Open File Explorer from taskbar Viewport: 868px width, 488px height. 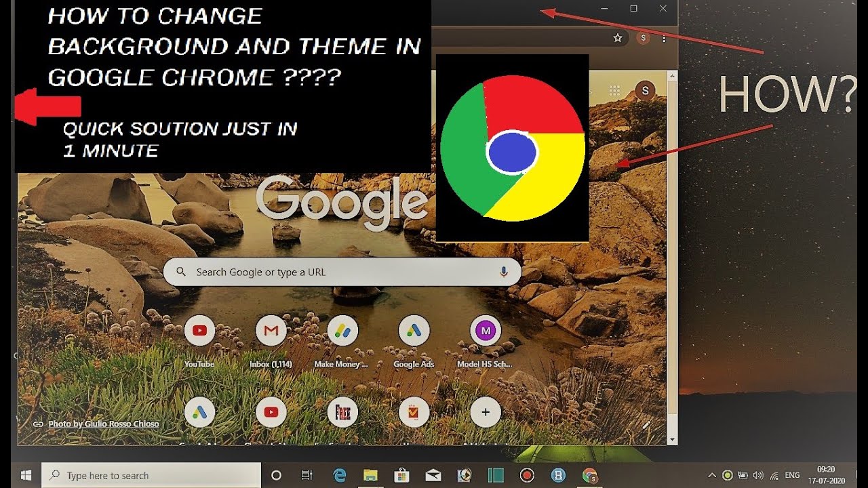click(x=370, y=475)
